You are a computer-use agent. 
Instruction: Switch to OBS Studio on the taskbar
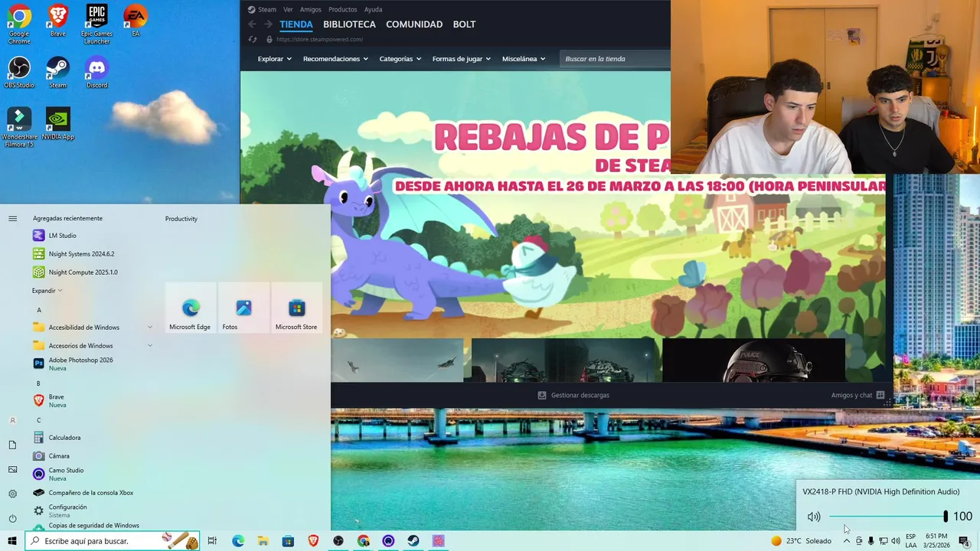(x=338, y=541)
